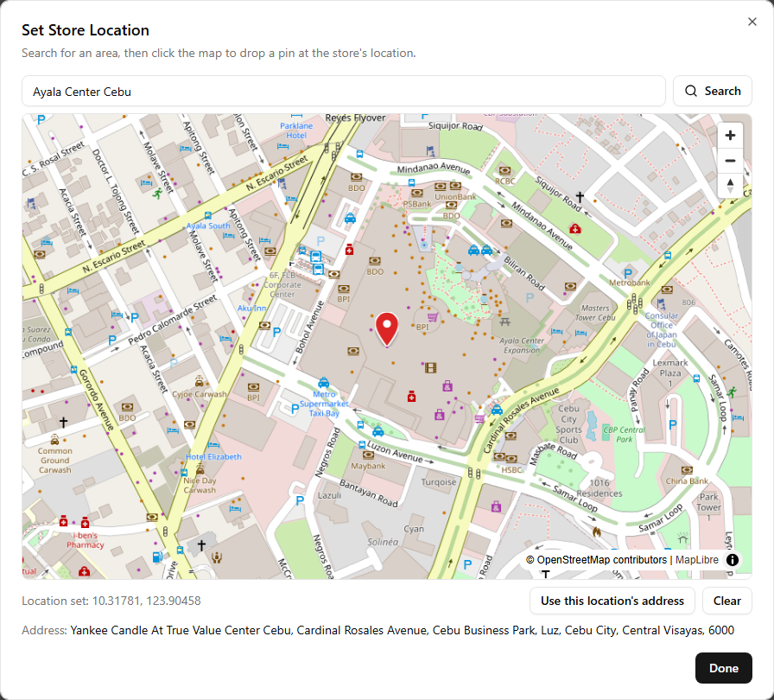Image resolution: width=774 pixels, height=700 pixels.
Task: Click the RCBC bank icon
Action: (x=504, y=171)
